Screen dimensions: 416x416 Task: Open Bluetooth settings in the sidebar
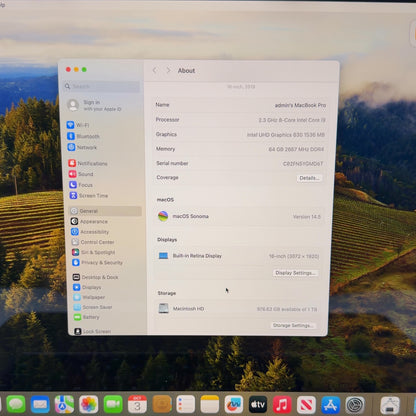coord(83,136)
